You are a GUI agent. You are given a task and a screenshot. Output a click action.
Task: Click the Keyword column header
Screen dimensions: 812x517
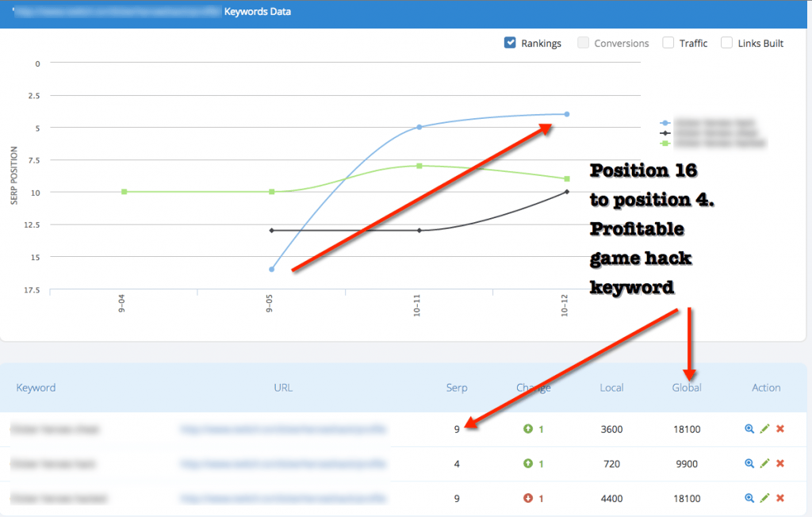tap(36, 388)
